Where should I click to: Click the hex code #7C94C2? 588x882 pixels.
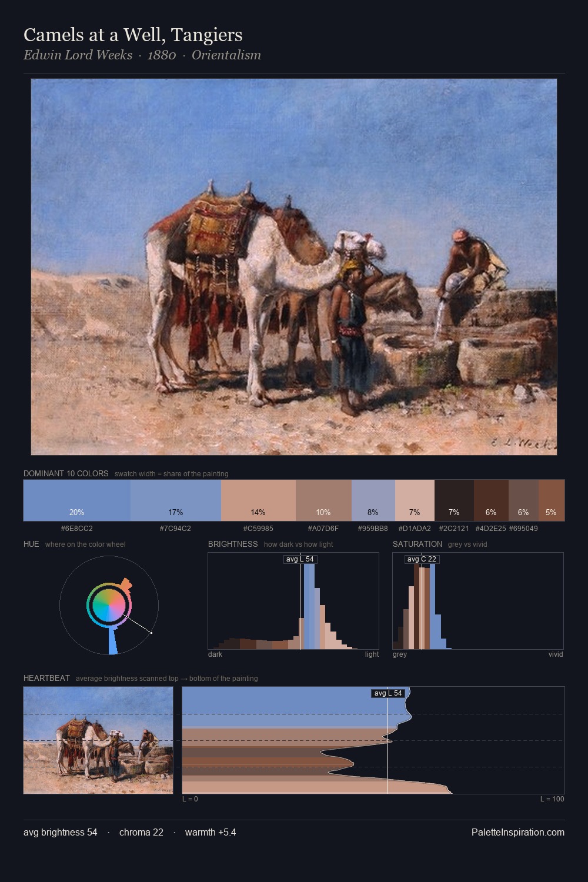point(175,529)
